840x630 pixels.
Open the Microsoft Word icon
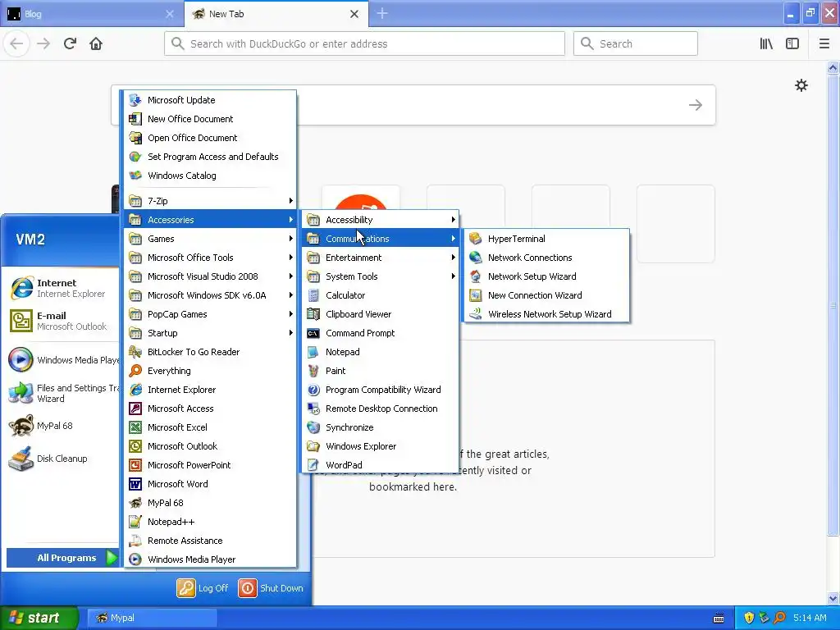click(x=135, y=484)
